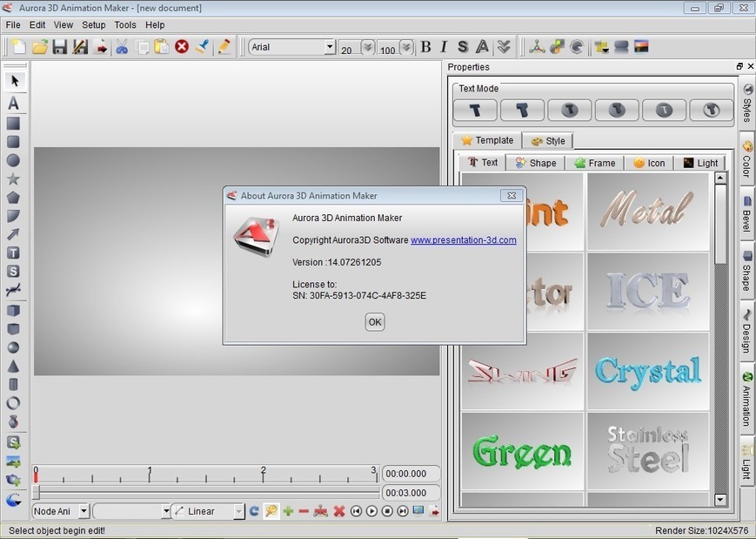Select the third Text Mode round button
Viewport: 756px width, 539px height.
(x=570, y=110)
